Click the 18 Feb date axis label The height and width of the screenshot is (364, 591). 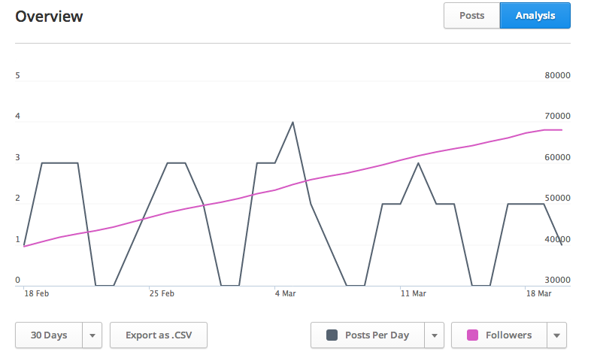[x=37, y=293]
